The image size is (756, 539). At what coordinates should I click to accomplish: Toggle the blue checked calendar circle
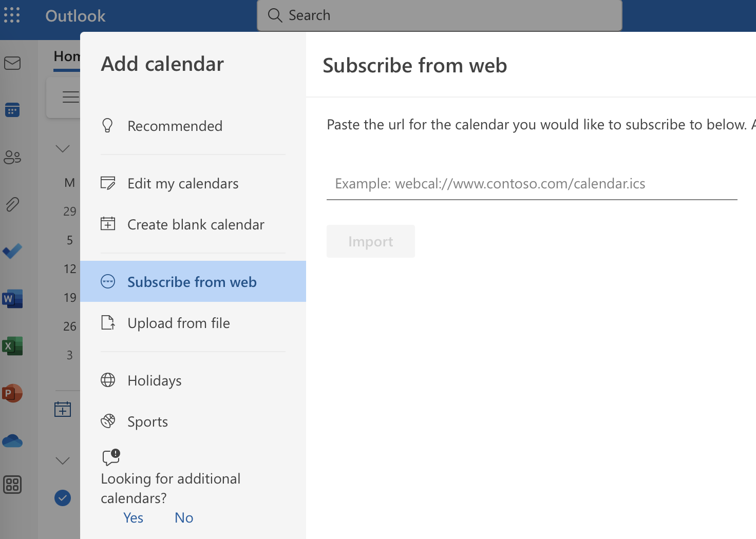tap(63, 498)
